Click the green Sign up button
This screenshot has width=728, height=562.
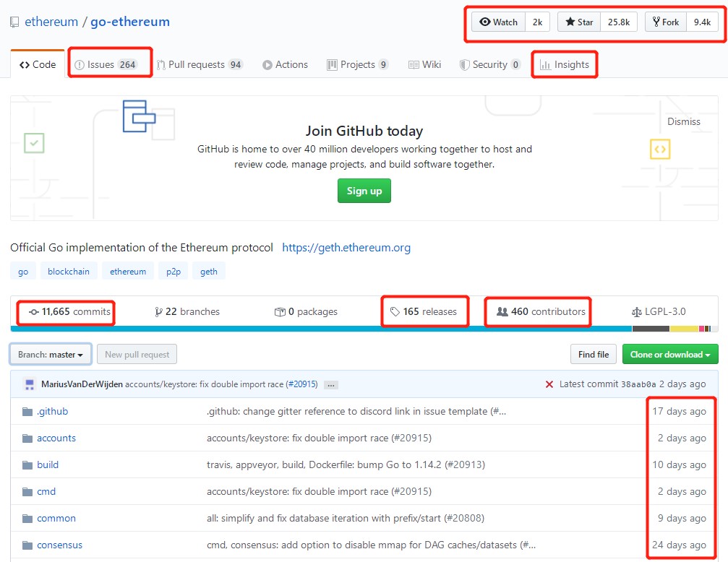pyautogui.click(x=364, y=191)
